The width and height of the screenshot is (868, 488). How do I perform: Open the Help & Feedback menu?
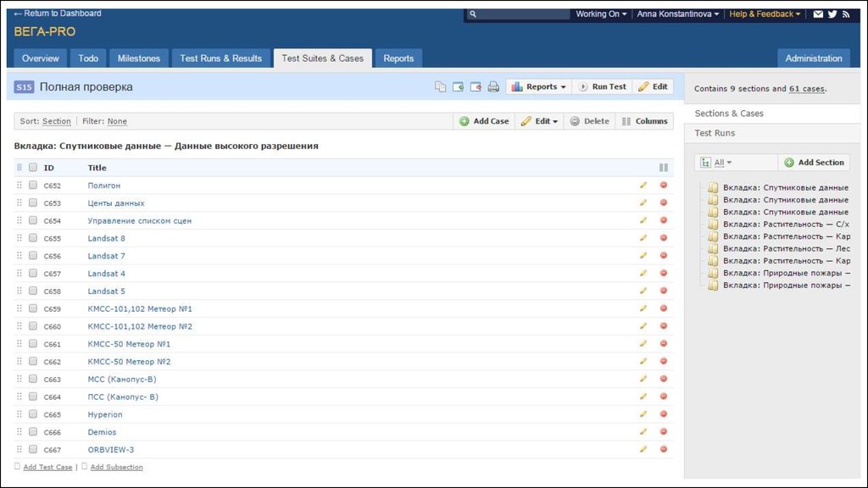pyautogui.click(x=765, y=14)
